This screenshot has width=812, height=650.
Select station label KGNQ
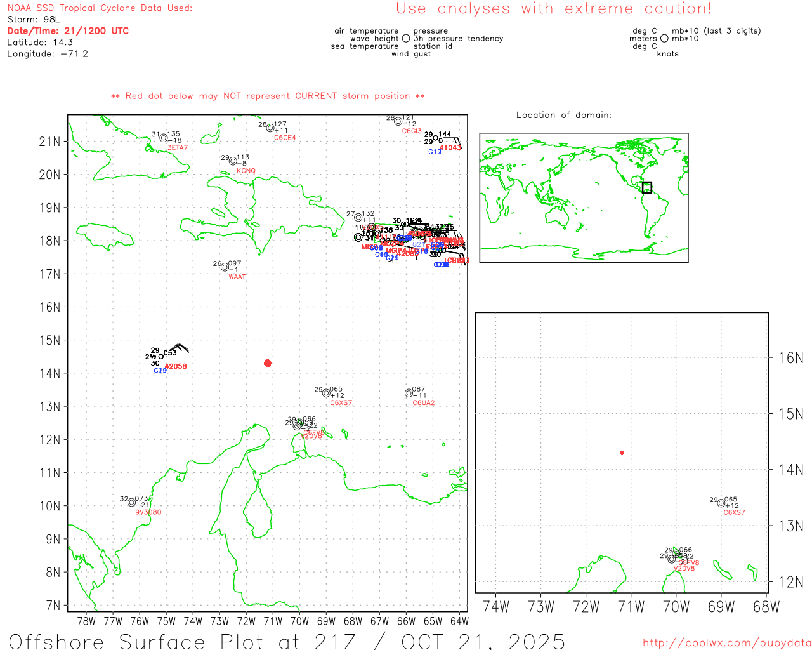(x=246, y=171)
